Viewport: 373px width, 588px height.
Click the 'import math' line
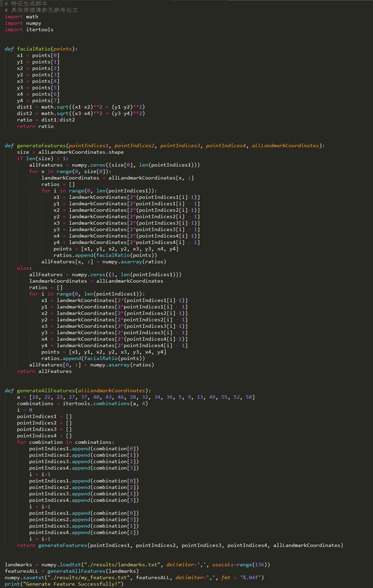(x=22, y=16)
